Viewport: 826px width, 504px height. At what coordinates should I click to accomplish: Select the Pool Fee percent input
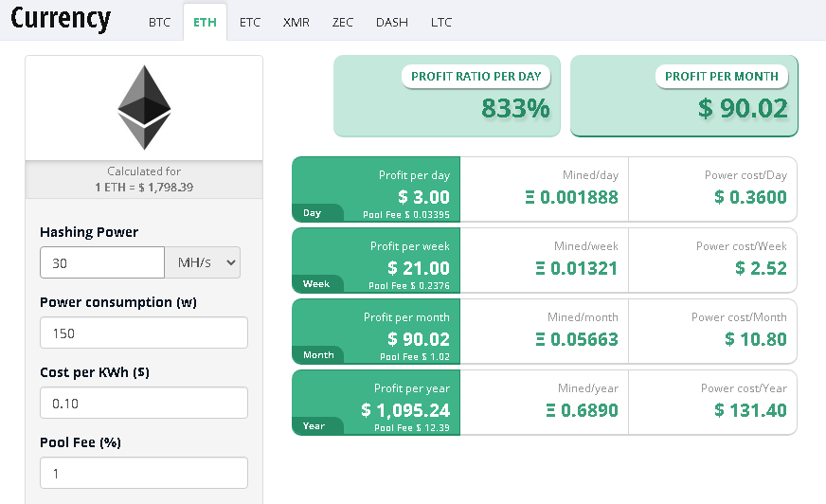click(x=144, y=473)
